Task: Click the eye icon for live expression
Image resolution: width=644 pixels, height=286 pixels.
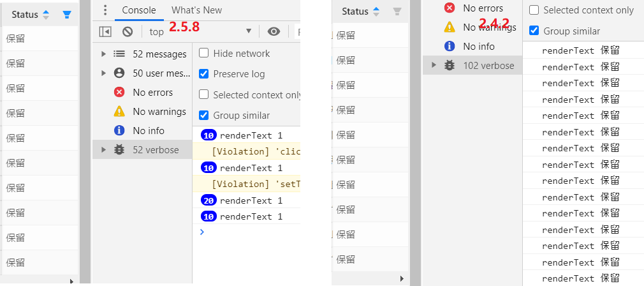Action: [x=274, y=31]
